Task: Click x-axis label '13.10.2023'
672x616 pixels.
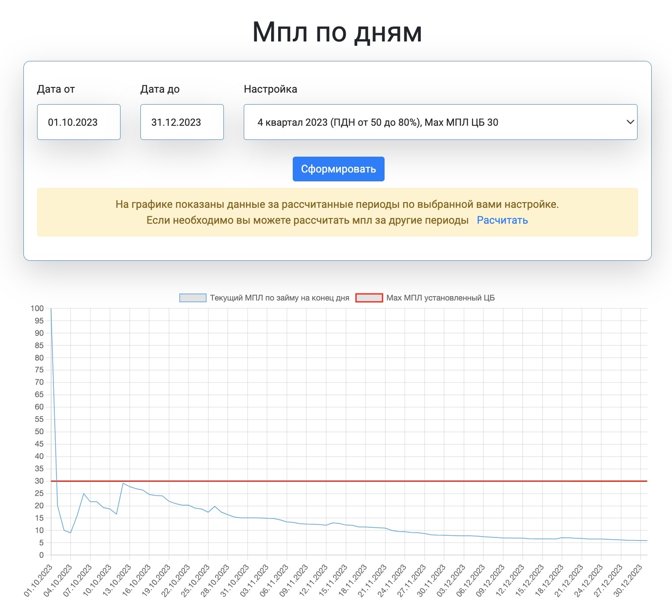Action: 117,581
